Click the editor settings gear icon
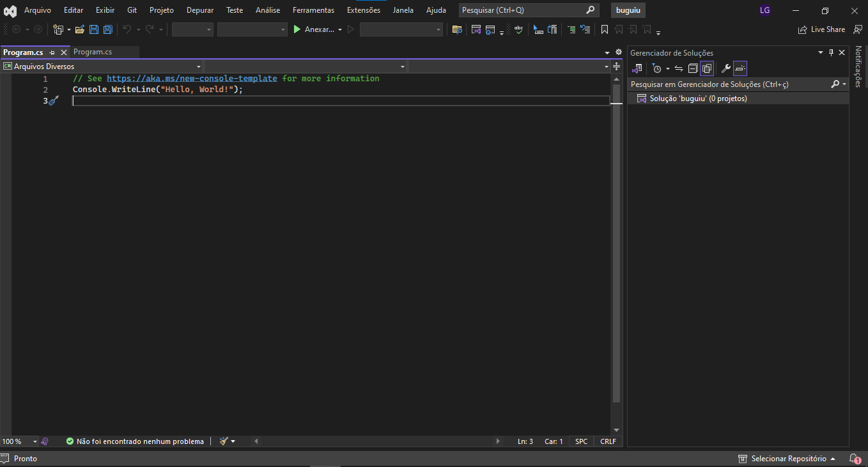The image size is (868, 467). tap(619, 52)
